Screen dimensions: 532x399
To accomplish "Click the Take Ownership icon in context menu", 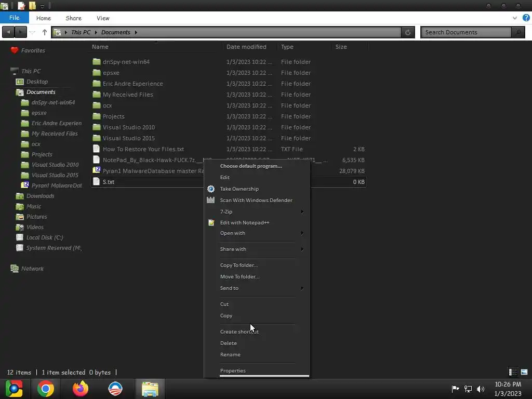I will click(x=211, y=189).
